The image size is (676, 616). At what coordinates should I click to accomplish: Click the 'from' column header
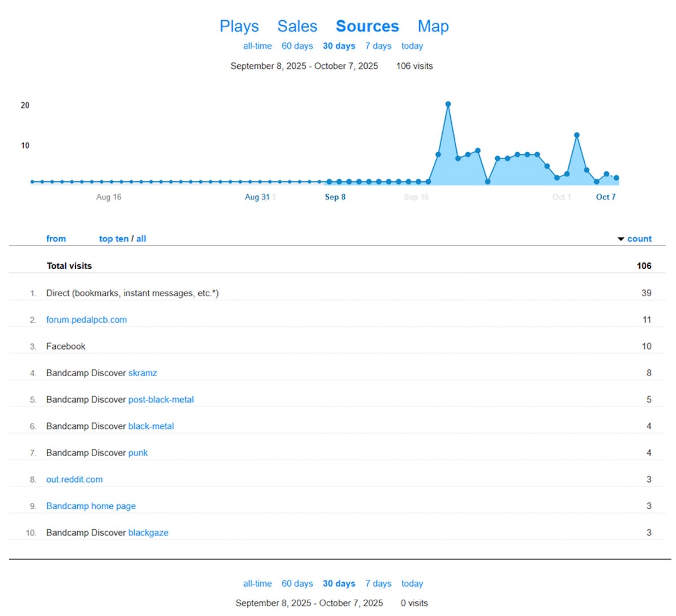coord(56,239)
